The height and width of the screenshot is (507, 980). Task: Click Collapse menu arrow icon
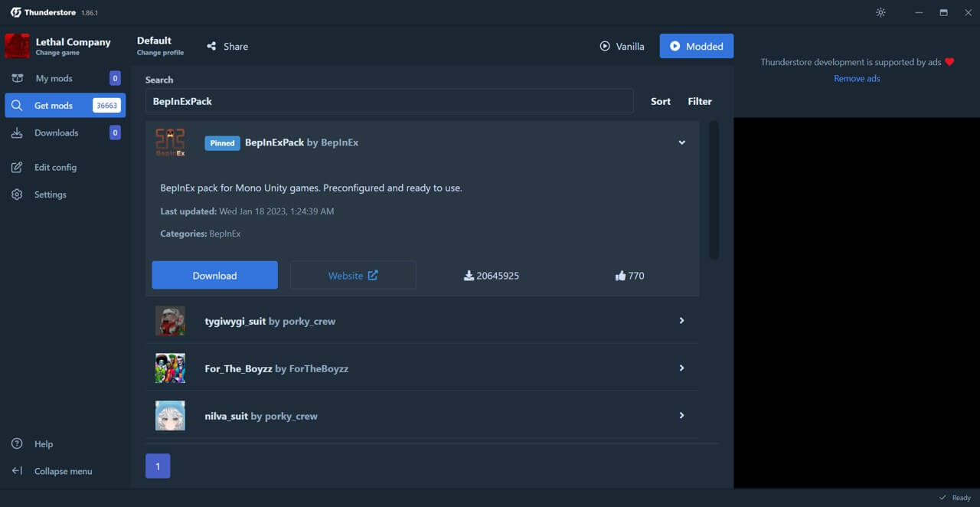pos(17,471)
